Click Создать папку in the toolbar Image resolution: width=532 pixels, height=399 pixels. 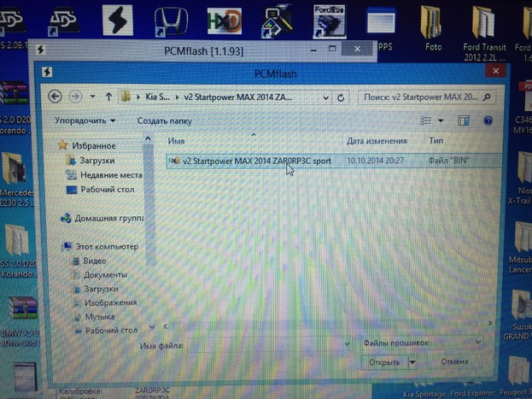(164, 121)
